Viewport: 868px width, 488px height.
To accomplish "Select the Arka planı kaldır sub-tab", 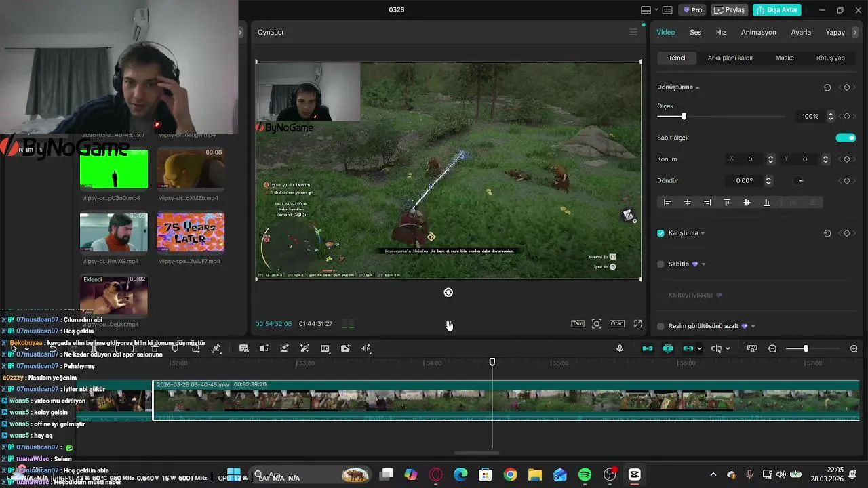I will (x=730, y=58).
